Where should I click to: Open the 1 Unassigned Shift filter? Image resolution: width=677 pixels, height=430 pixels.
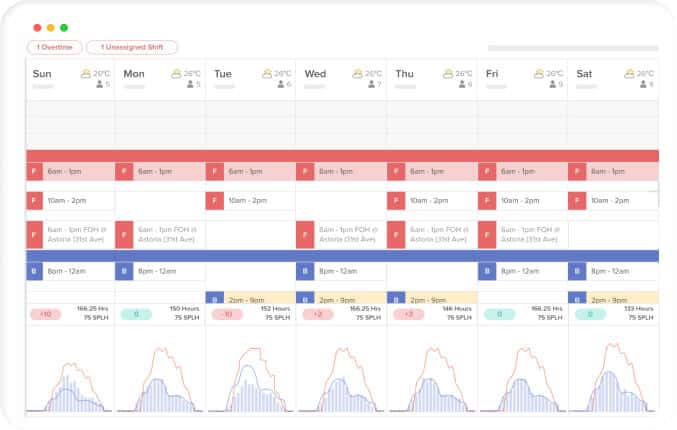tap(132, 47)
